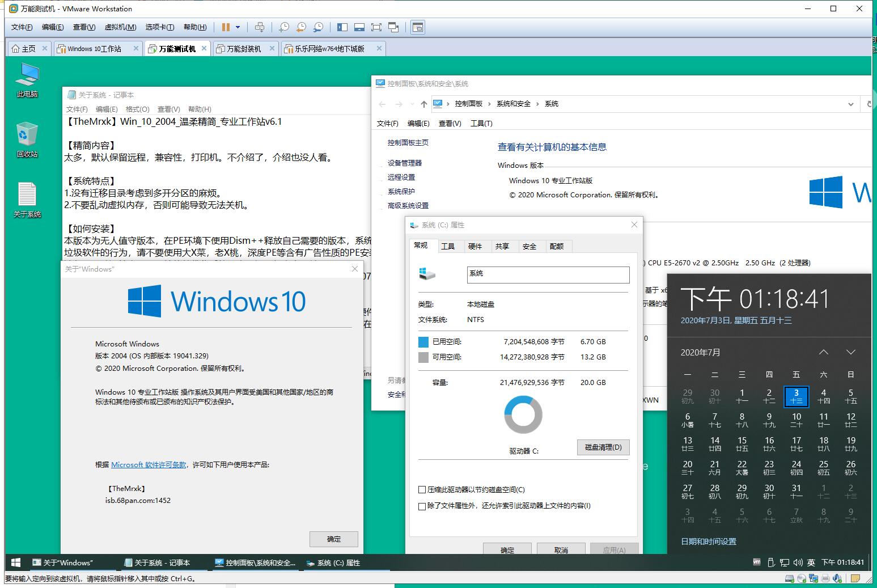
Task: Close the 万能测试机 VM tab
Action: [x=204, y=49]
